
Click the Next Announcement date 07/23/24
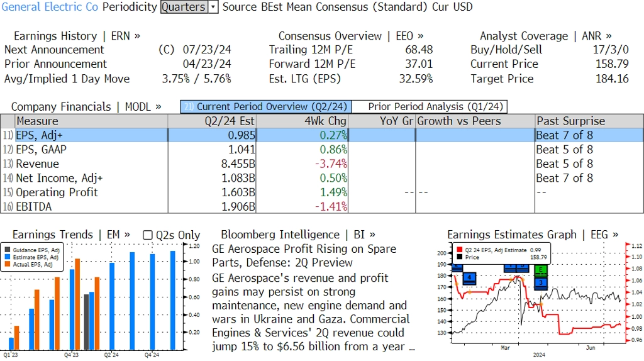207,50
